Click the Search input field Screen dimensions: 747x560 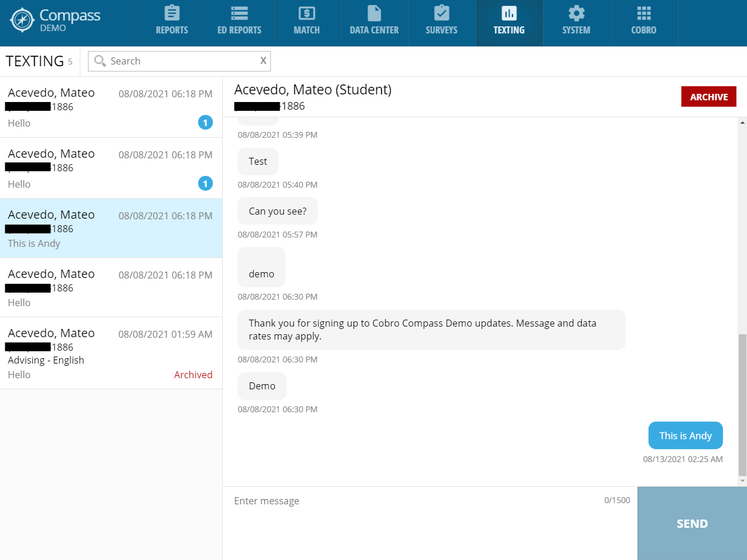coord(182,61)
